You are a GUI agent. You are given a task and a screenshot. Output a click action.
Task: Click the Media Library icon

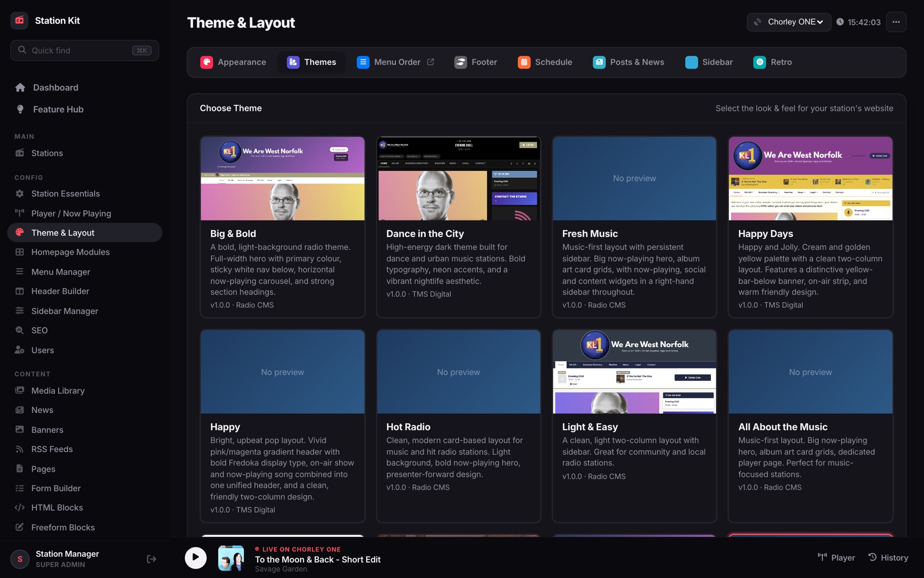[20, 390]
